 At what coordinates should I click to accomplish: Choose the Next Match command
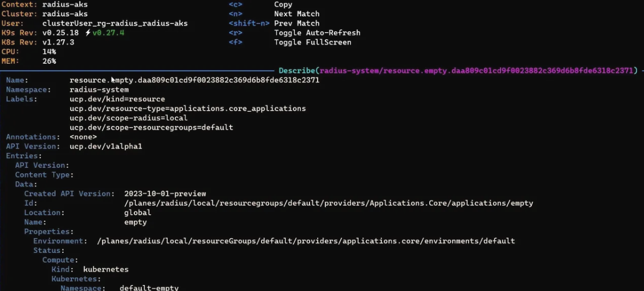coord(296,14)
